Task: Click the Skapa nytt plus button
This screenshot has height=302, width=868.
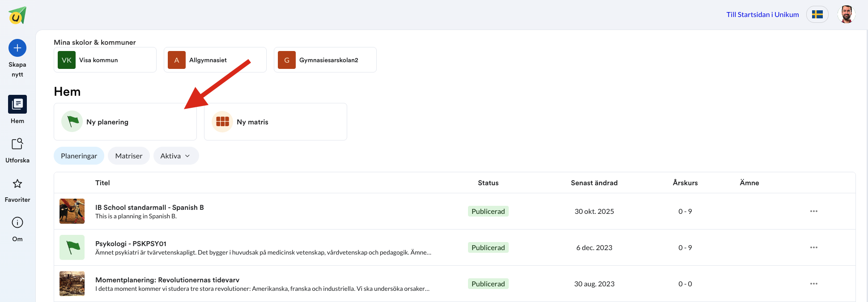Action: point(17,48)
